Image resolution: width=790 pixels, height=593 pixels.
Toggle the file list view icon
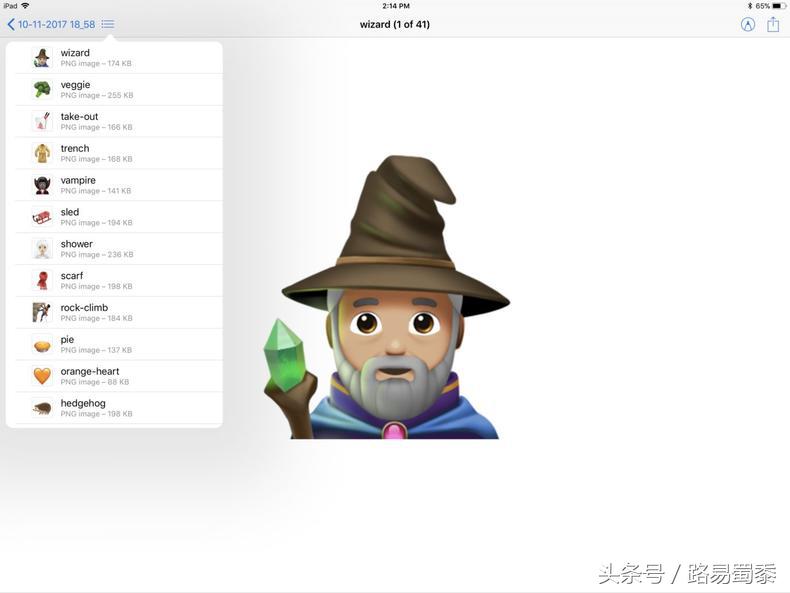(x=108, y=24)
